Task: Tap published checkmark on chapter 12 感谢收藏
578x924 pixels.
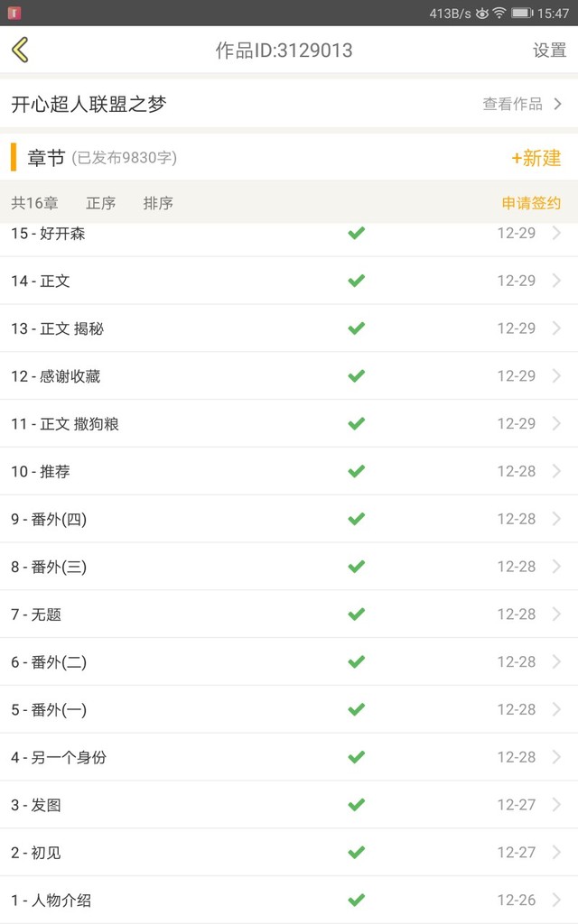Action: (x=357, y=375)
